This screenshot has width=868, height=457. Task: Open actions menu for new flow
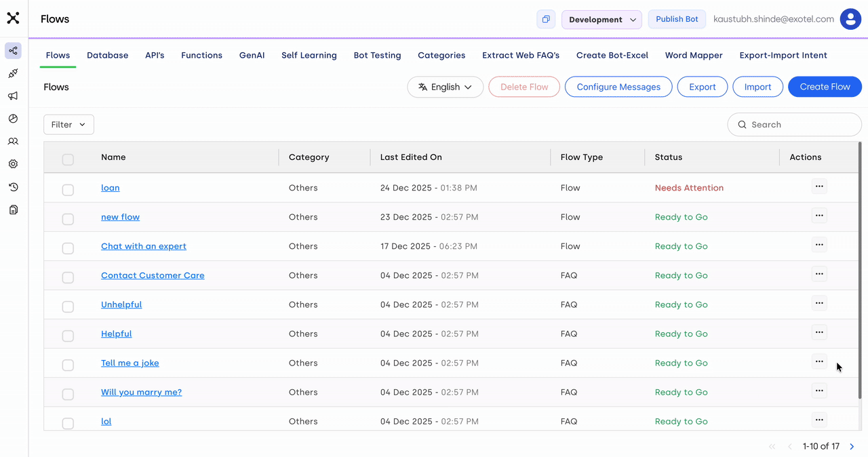pos(819,216)
